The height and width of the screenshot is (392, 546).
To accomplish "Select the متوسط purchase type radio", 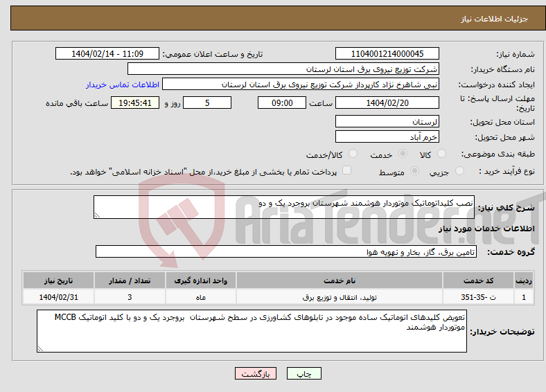I will (x=414, y=170).
